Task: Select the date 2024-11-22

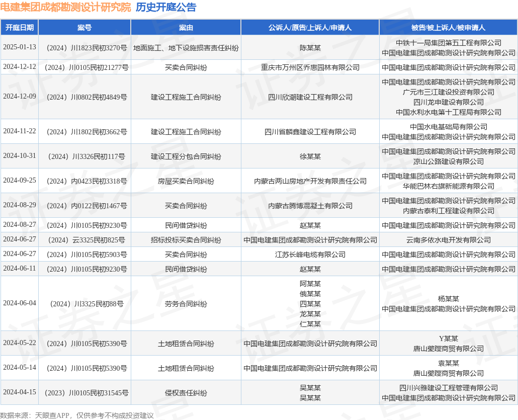Action: pos(20,131)
